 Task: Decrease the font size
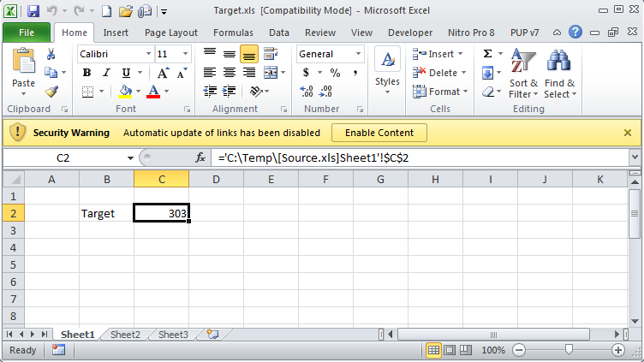182,73
